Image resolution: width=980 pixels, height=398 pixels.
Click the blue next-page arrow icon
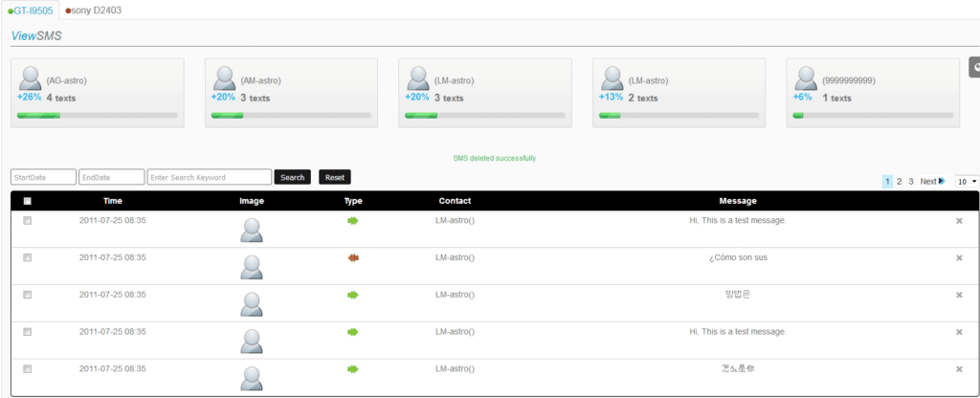pos(942,181)
